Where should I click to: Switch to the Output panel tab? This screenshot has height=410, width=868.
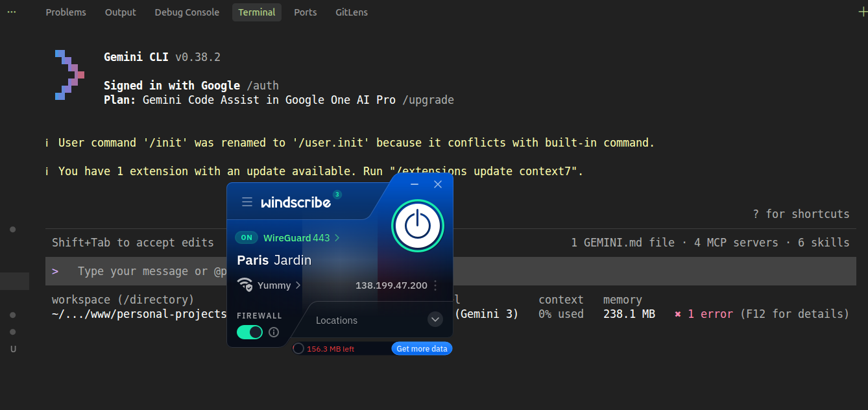121,12
